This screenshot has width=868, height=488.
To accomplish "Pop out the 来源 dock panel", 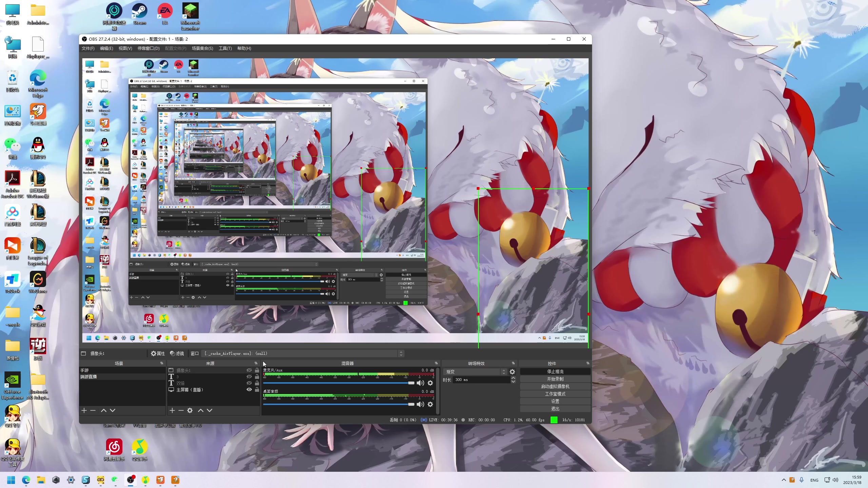I will tap(256, 363).
